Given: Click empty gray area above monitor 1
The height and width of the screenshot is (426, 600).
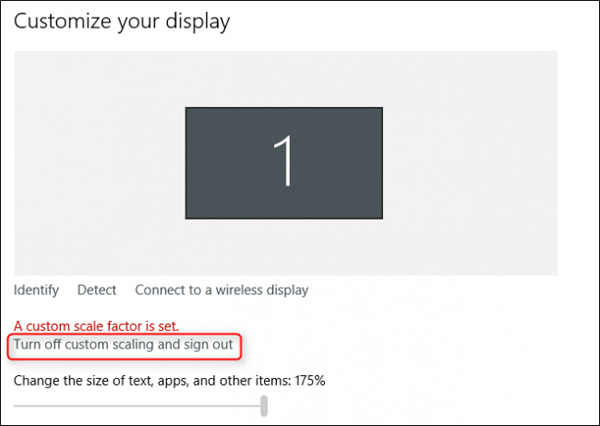Looking at the screenshot, I should (x=284, y=79).
